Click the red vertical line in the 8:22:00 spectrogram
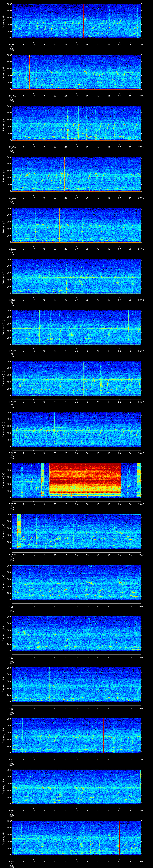 (x=40, y=327)
